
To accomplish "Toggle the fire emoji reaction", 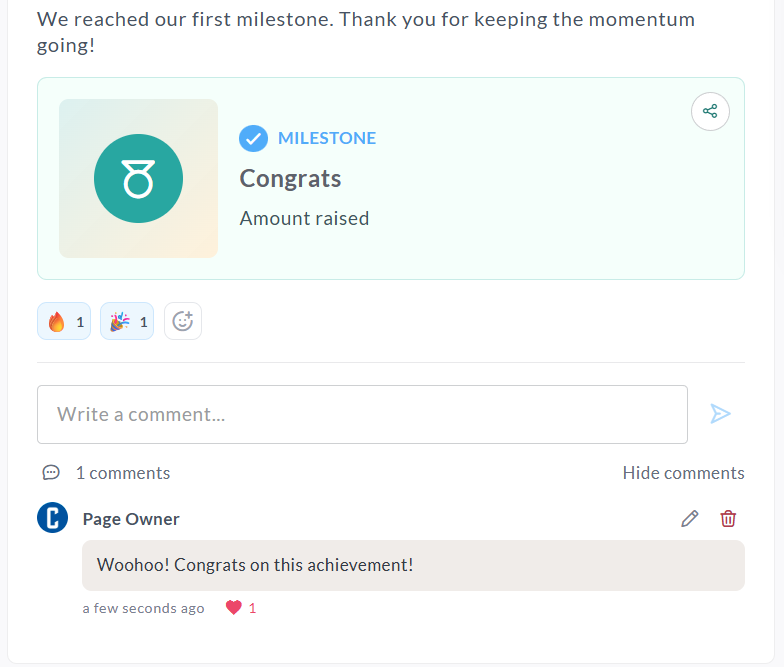I will click(64, 321).
